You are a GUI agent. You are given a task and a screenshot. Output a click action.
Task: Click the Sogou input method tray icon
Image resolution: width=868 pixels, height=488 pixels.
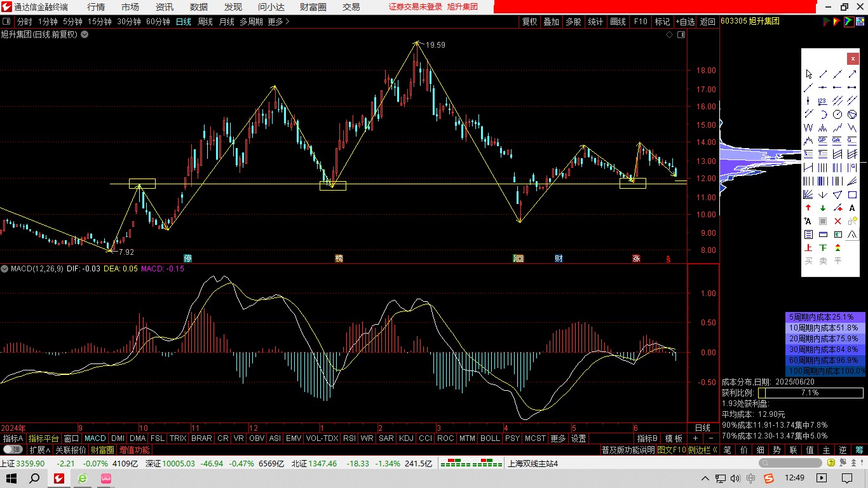click(x=768, y=478)
